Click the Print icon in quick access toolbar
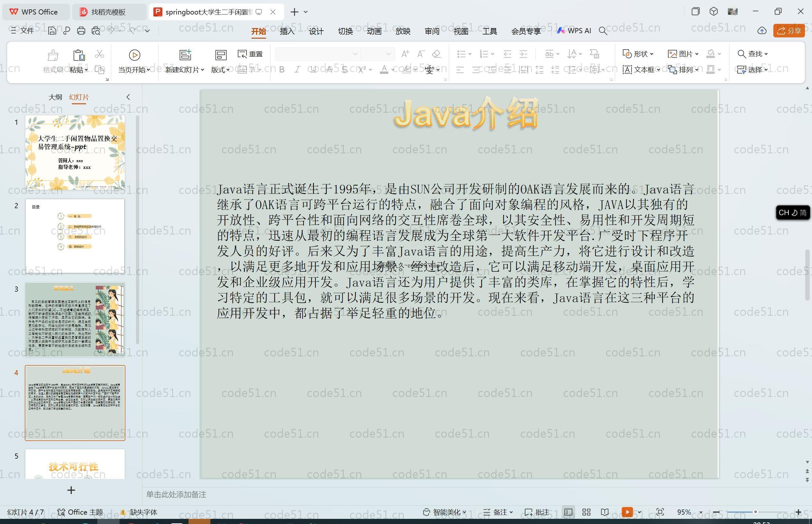Viewport: 812px width, 524px height. (81, 31)
